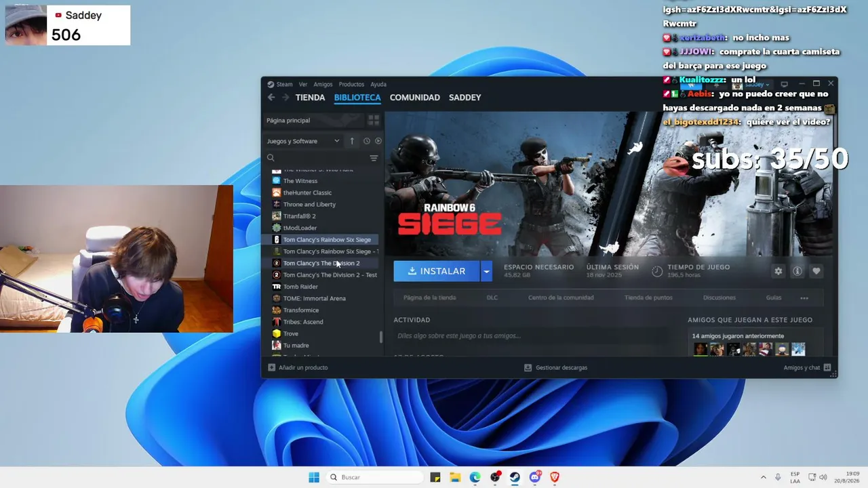Open Discord from the taskbar
Image resolution: width=868 pixels, height=488 pixels.
pyautogui.click(x=535, y=477)
